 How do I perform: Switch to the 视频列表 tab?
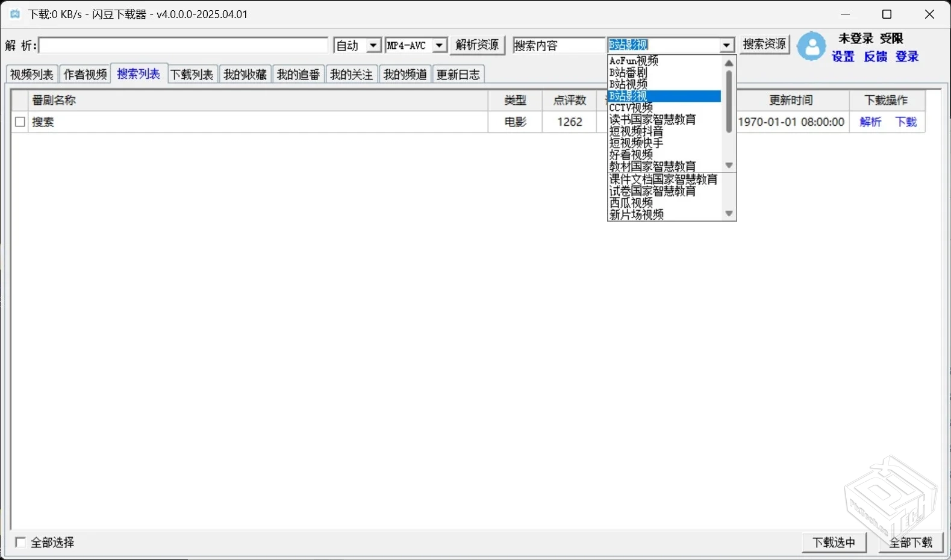tap(32, 74)
